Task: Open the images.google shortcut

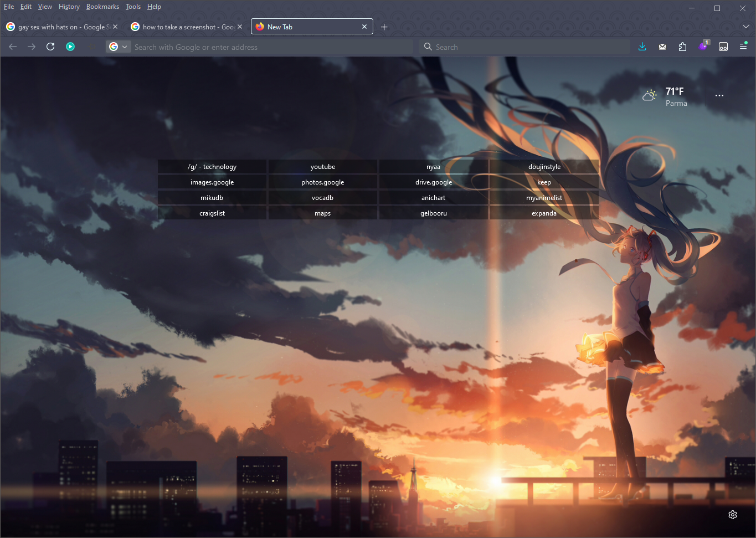Action: click(212, 182)
